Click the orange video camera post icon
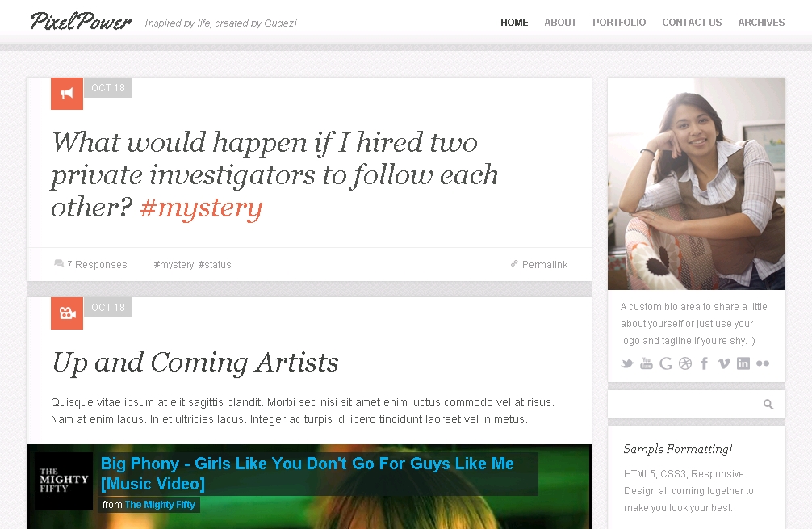The width and height of the screenshot is (812, 529). click(67, 313)
